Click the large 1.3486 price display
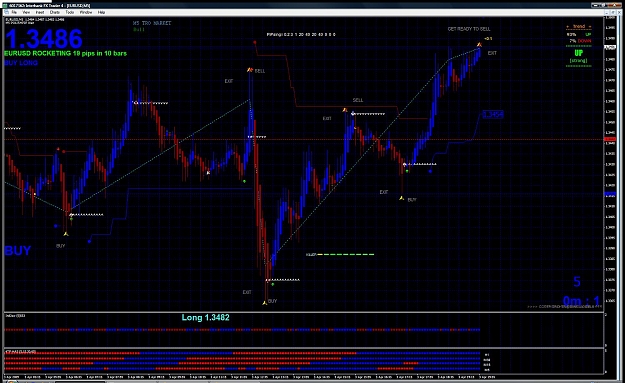This screenshot has height=383, width=625. pos(43,39)
